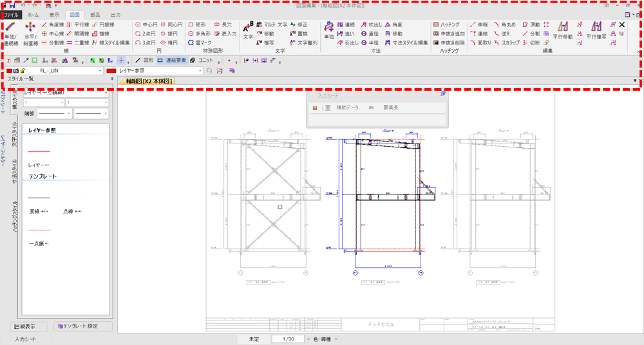Click the 平行移動 parallel move tool
644x345 pixels.
click(563, 30)
